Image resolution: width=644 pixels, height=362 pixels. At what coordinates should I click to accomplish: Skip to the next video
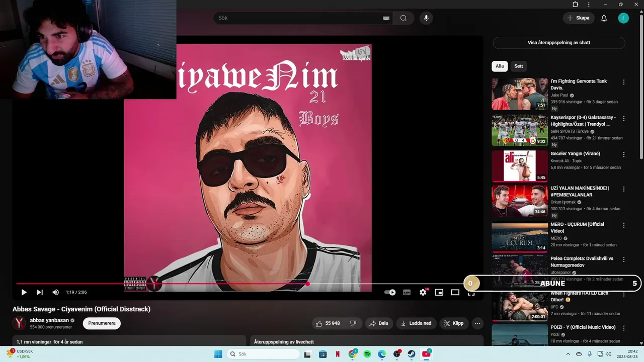coord(40,292)
